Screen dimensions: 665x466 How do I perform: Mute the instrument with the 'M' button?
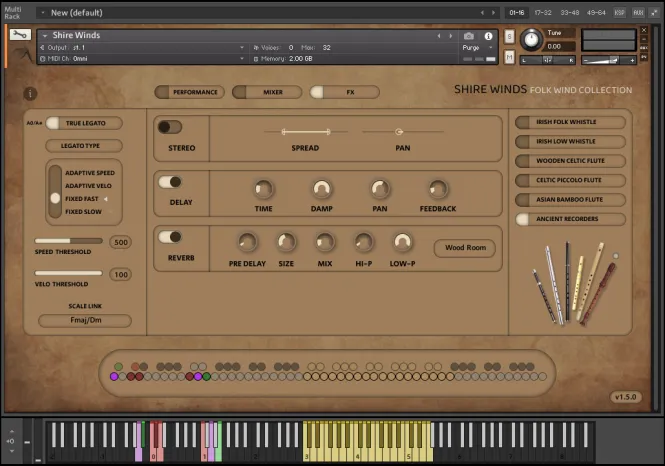510,56
